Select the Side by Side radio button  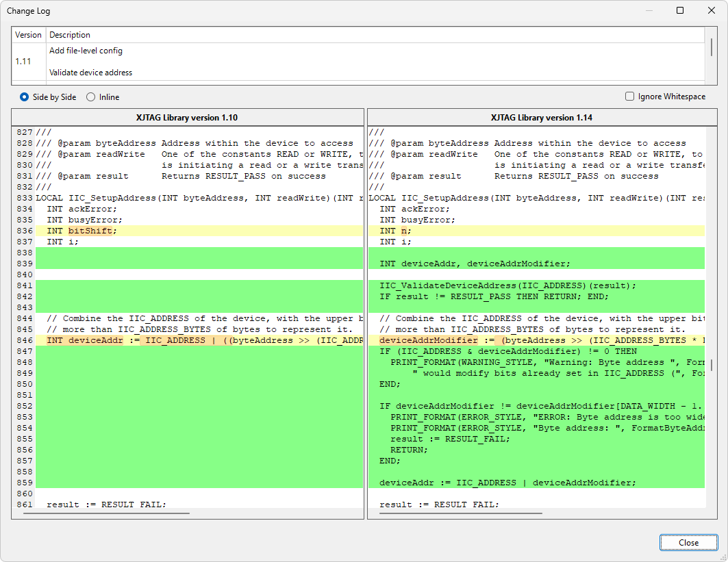(x=25, y=97)
